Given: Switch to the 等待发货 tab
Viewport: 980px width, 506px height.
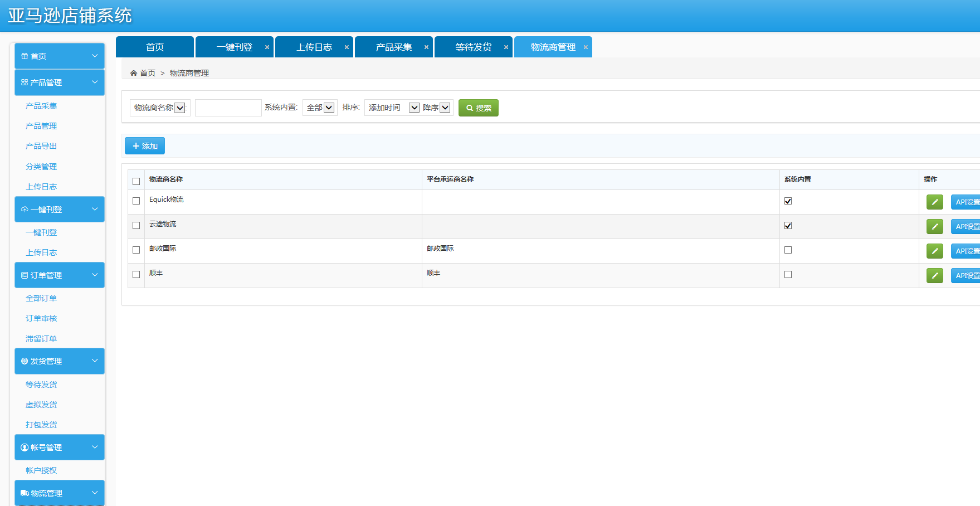Looking at the screenshot, I should click(473, 47).
